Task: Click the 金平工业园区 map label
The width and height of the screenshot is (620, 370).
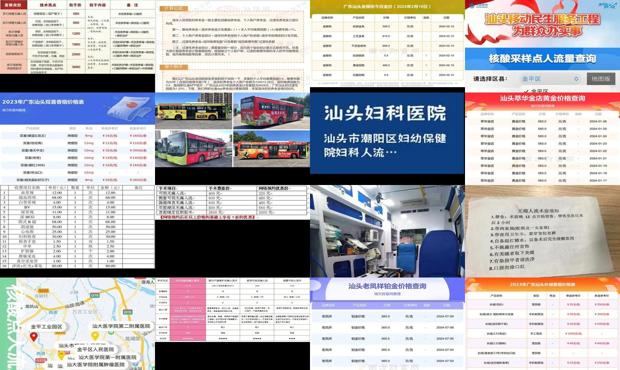Action: [x=47, y=327]
